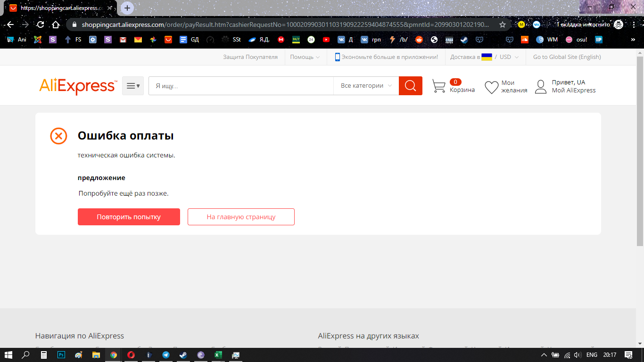Viewport: 644px width, 362px height.
Task: Click the Повторить попытку button
Action: (129, 217)
